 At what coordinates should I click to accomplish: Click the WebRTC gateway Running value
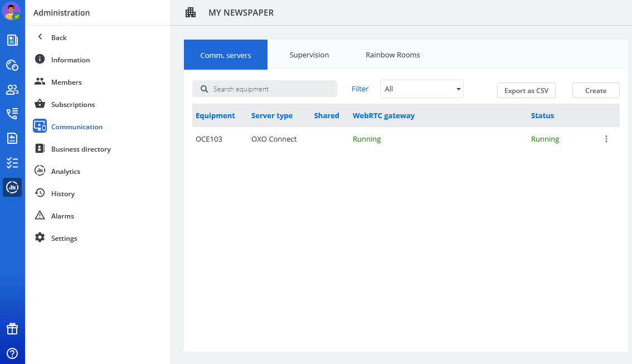[x=366, y=139]
